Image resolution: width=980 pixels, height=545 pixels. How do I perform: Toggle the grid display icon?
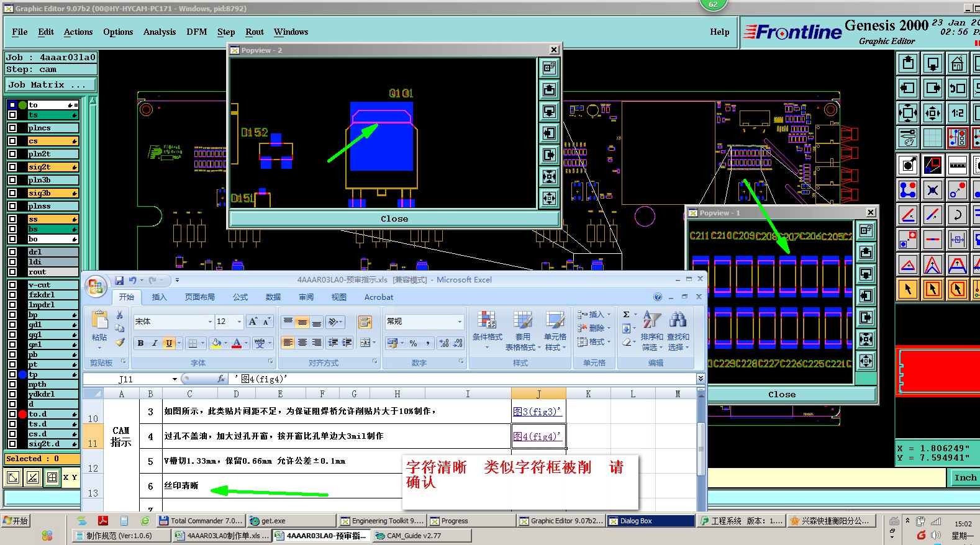click(x=933, y=138)
